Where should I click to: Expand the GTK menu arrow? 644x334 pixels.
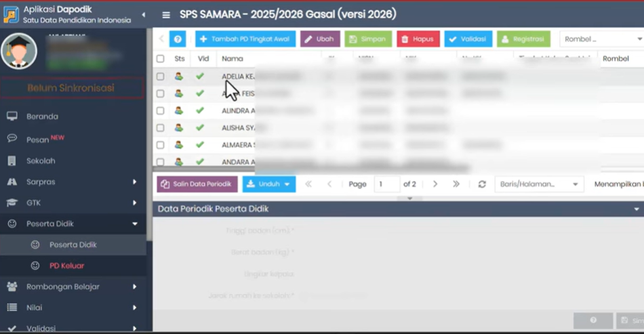(134, 203)
